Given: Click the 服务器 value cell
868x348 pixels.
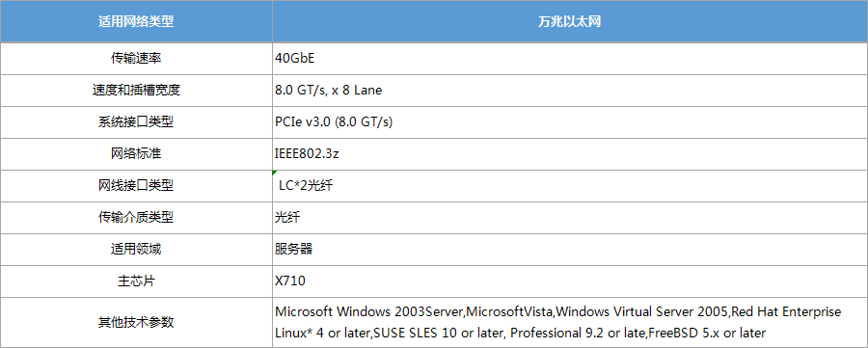Looking at the screenshot, I should 570,250.
